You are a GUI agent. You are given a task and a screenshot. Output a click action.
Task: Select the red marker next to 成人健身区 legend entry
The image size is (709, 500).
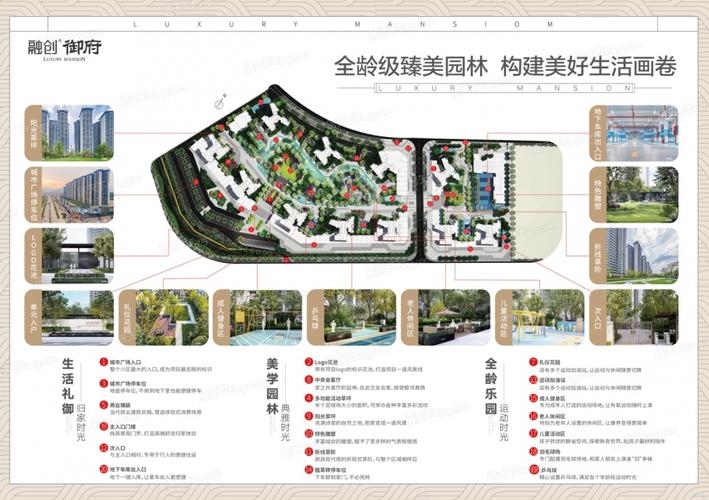pyautogui.click(x=534, y=398)
